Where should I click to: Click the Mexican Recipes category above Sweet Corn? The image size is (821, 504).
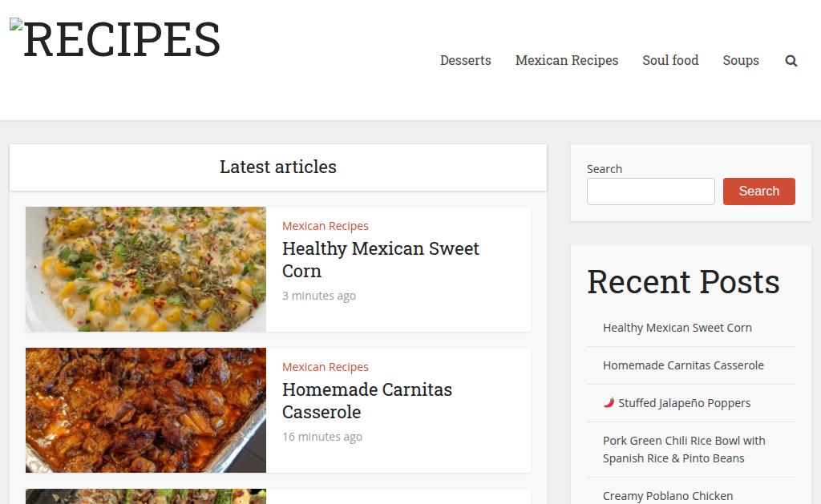click(x=326, y=226)
